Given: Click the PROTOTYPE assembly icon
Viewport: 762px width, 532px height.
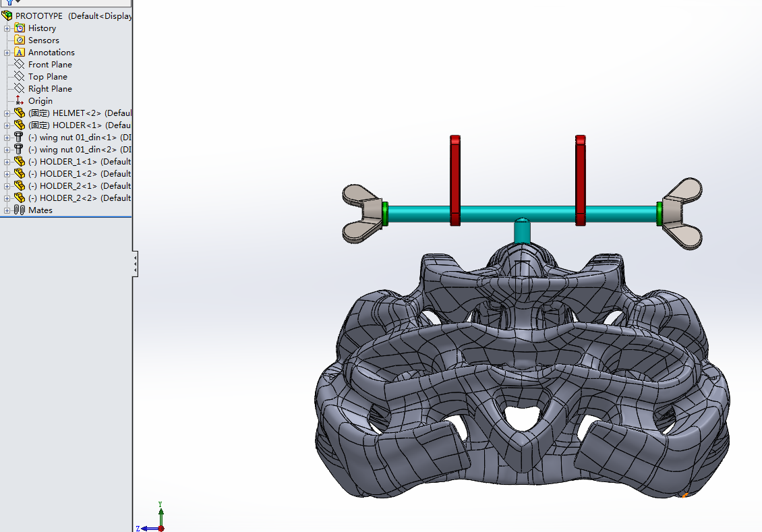Looking at the screenshot, I should pyautogui.click(x=7, y=16).
